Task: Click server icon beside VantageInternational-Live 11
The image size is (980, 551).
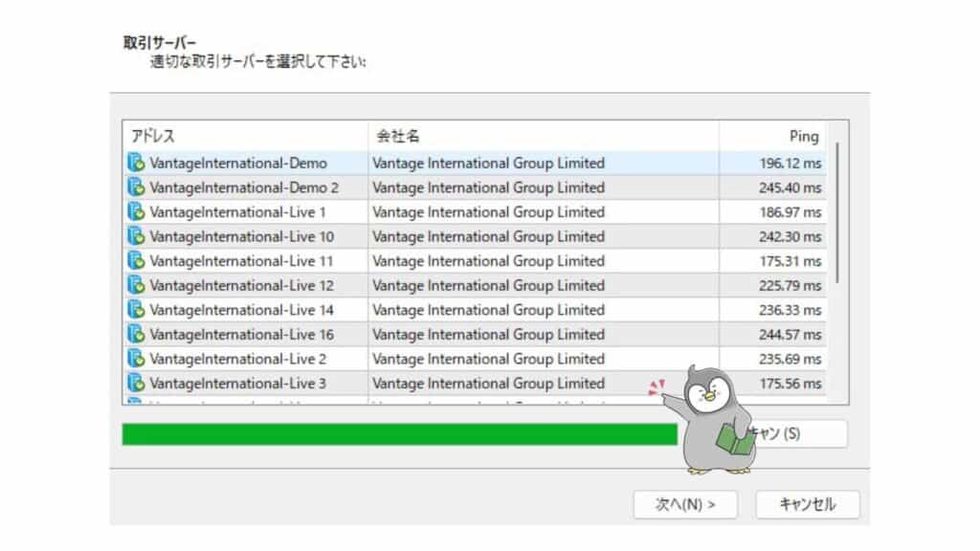Action: click(136, 260)
